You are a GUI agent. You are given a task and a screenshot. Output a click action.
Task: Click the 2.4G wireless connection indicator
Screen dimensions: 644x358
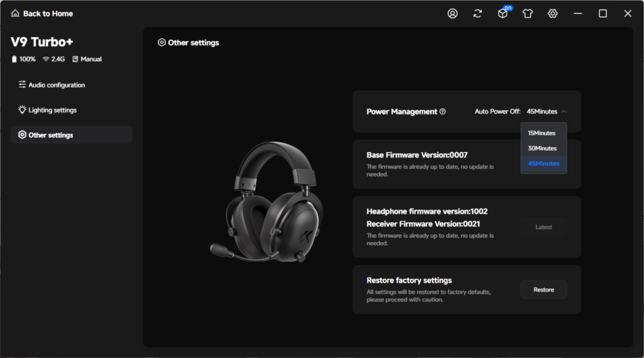tap(54, 59)
